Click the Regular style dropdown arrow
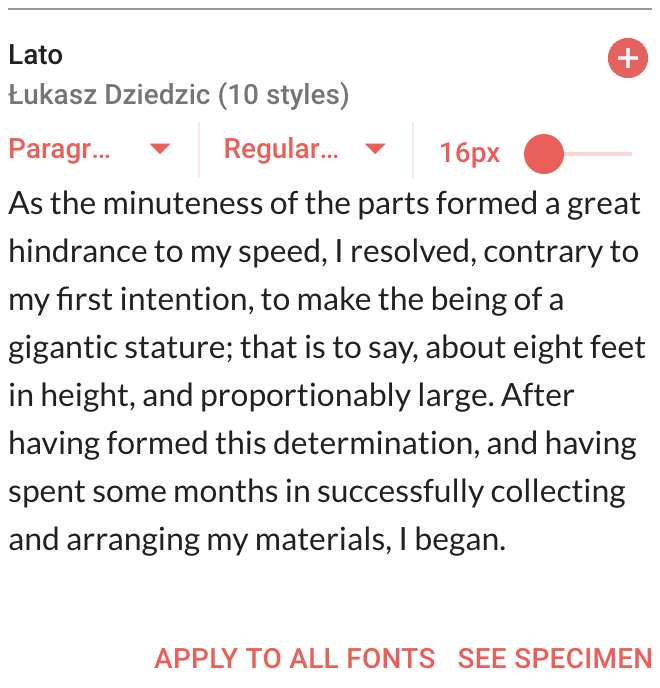The image size is (660, 688). click(375, 150)
